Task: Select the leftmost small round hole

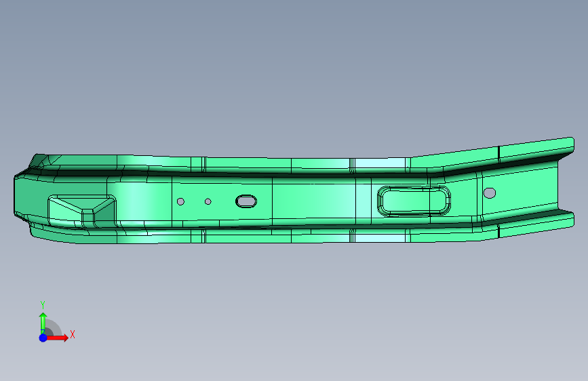Action: coord(180,202)
